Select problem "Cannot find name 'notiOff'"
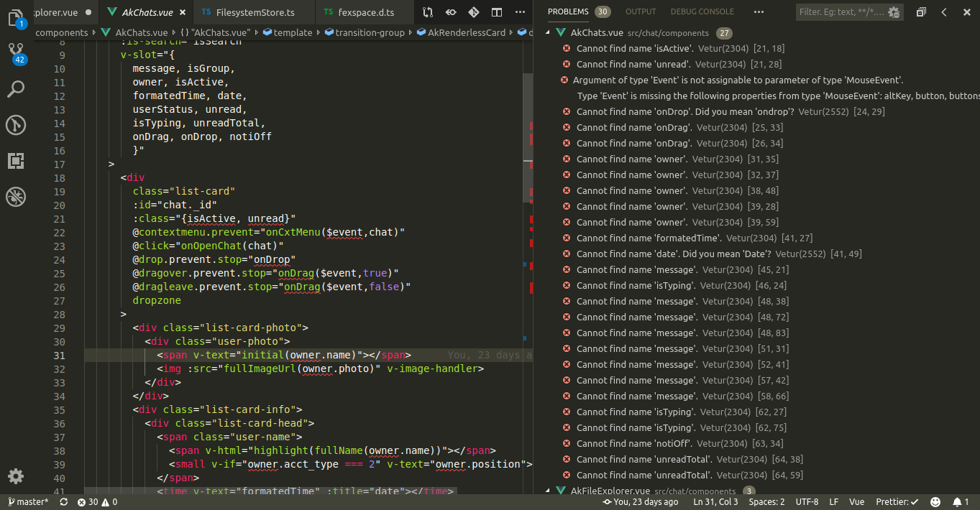 coord(633,444)
